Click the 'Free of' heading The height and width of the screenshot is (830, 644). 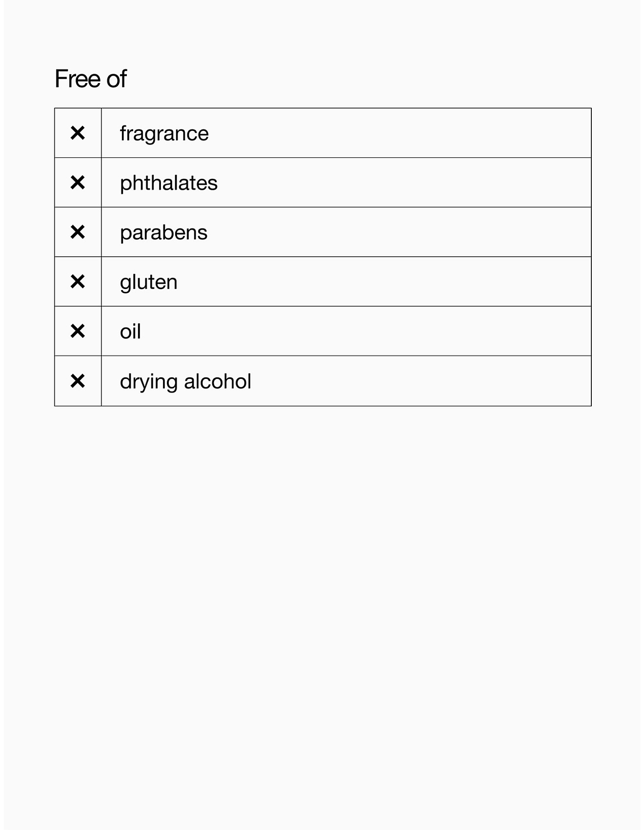[91, 79]
